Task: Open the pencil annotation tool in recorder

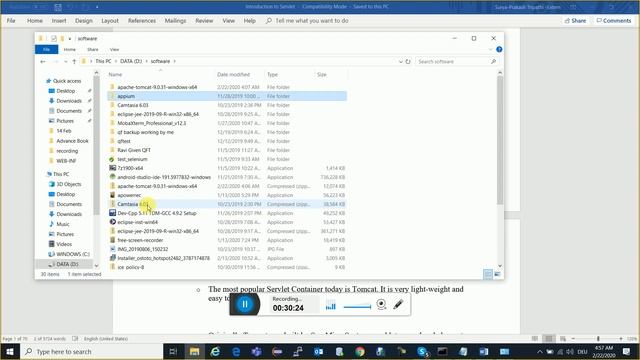Action: coord(398,304)
